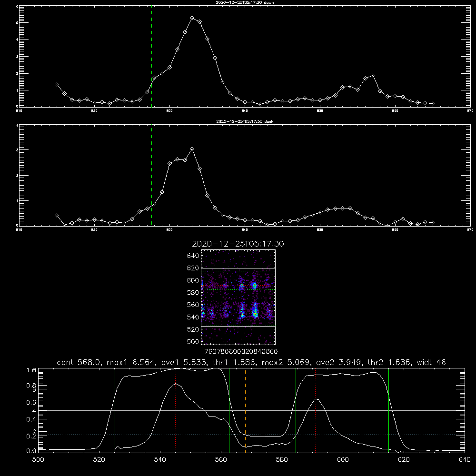The image size is (476, 476).
Task: Click x-axis label 520 on bottom plot
Action: click(x=99, y=460)
